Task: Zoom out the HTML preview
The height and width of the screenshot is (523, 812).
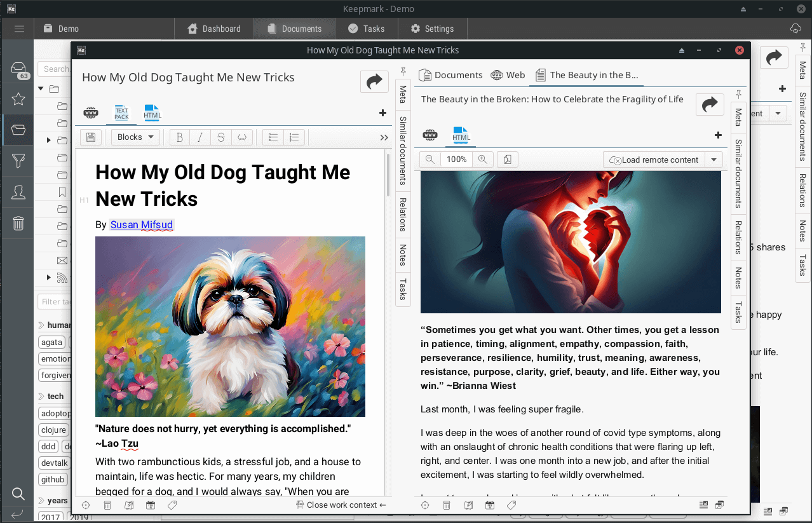Action: (x=430, y=160)
